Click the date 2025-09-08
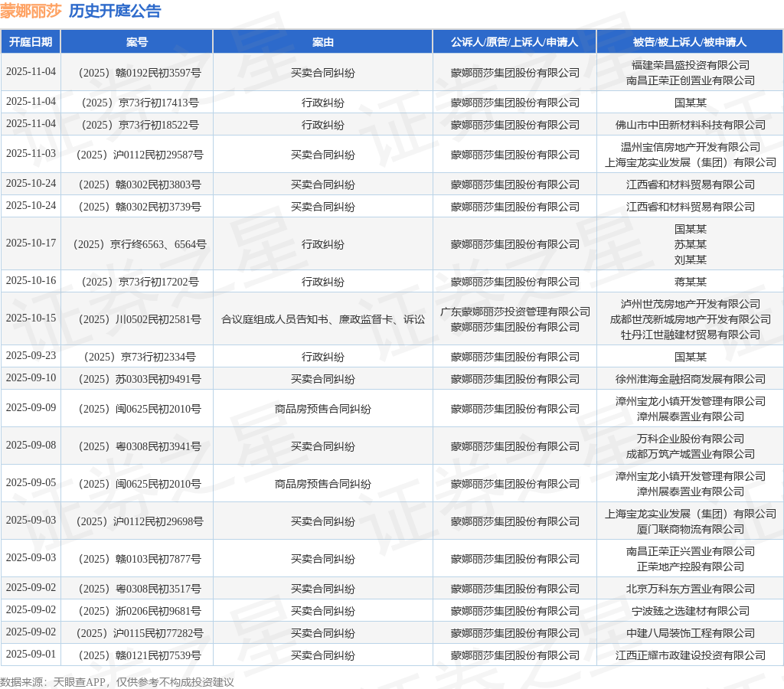Screen dimensions: 784x689 pyautogui.click(x=31, y=445)
